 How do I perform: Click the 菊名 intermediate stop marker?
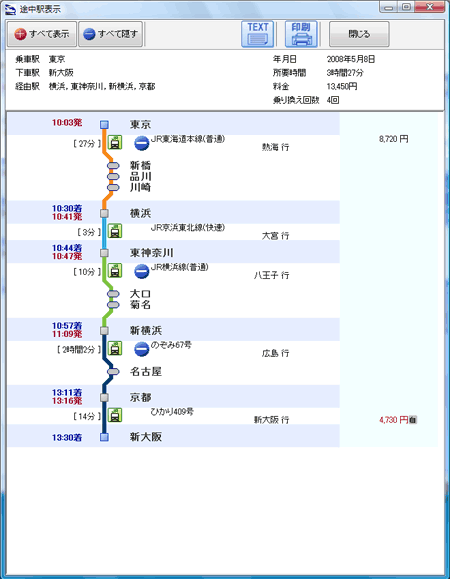tap(113, 305)
